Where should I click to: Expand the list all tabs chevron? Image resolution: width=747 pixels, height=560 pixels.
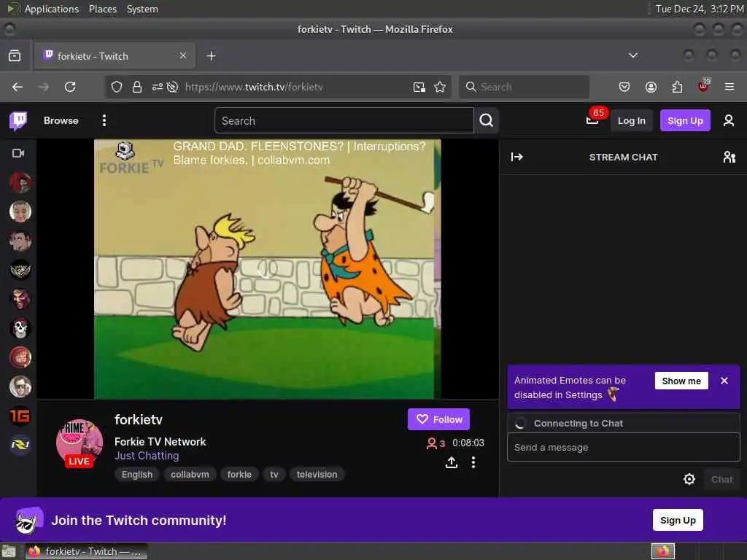point(632,55)
